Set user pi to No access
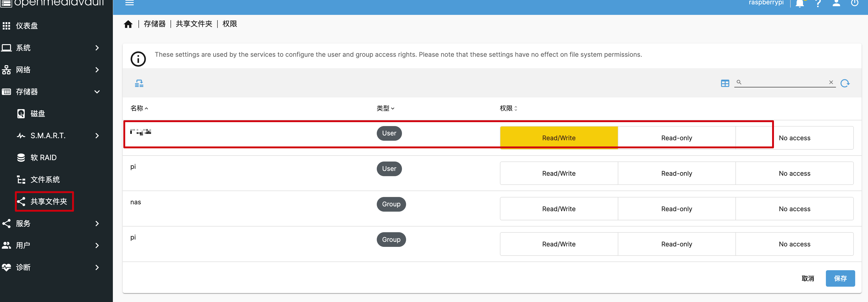Screen dimensions: 868x302 [x=795, y=173]
